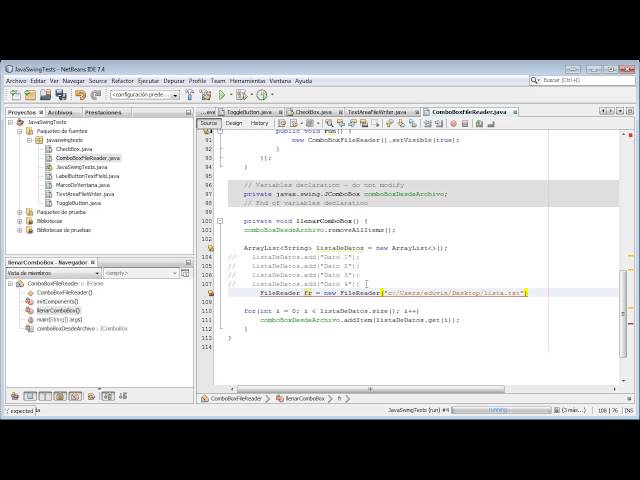Collapse the Paquetes de fuentes node
The image size is (640, 480).
pos(20,131)
